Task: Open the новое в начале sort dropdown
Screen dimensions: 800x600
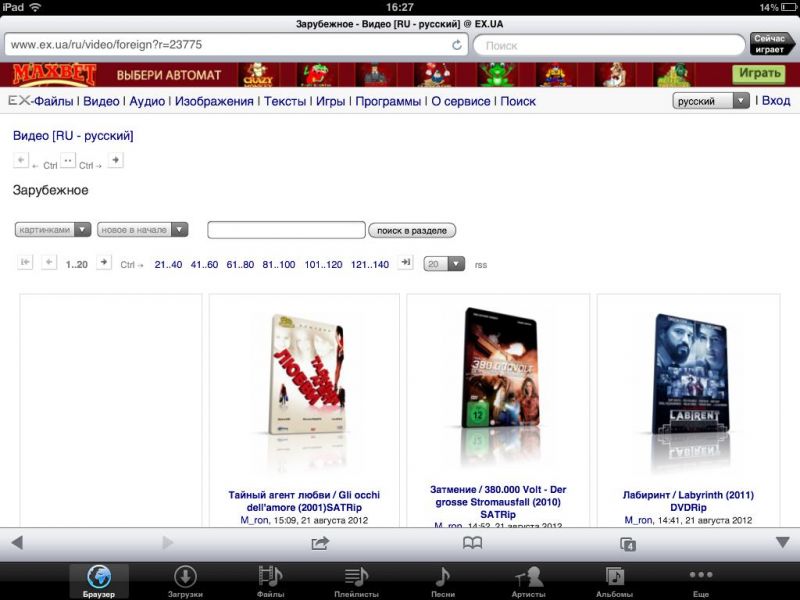Action: tap(142, 230)
